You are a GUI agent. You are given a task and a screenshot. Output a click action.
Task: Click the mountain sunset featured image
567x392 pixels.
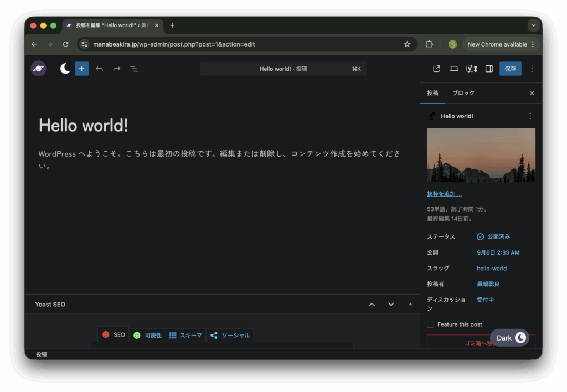481,155
